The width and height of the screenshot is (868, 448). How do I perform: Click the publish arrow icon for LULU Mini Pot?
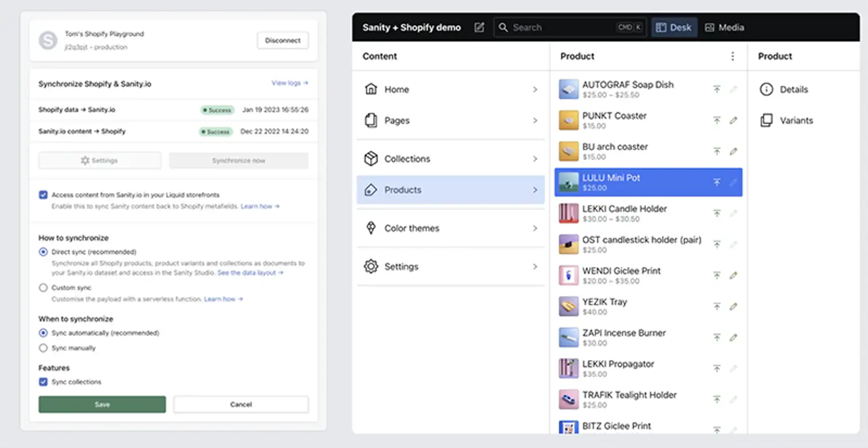point(717,182)
